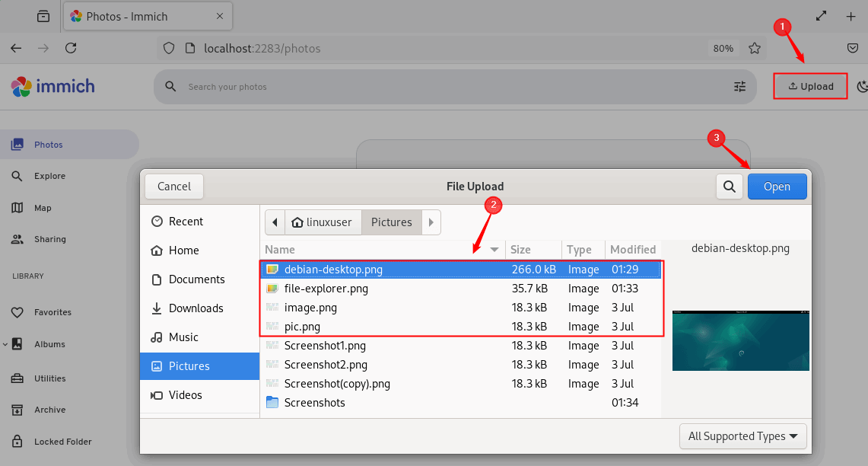Bookmark page with the star icon

click(x=754, y=48)
